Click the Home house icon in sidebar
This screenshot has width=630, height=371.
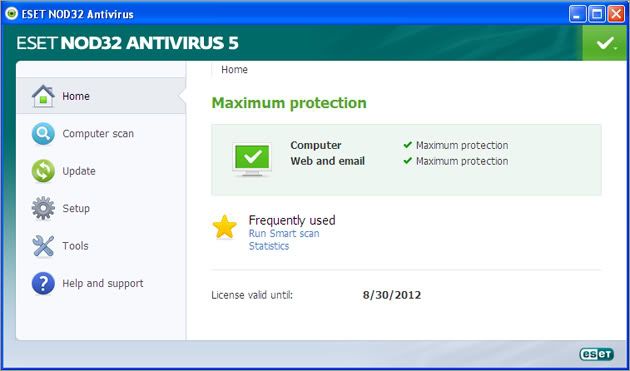tap(43, 96)
